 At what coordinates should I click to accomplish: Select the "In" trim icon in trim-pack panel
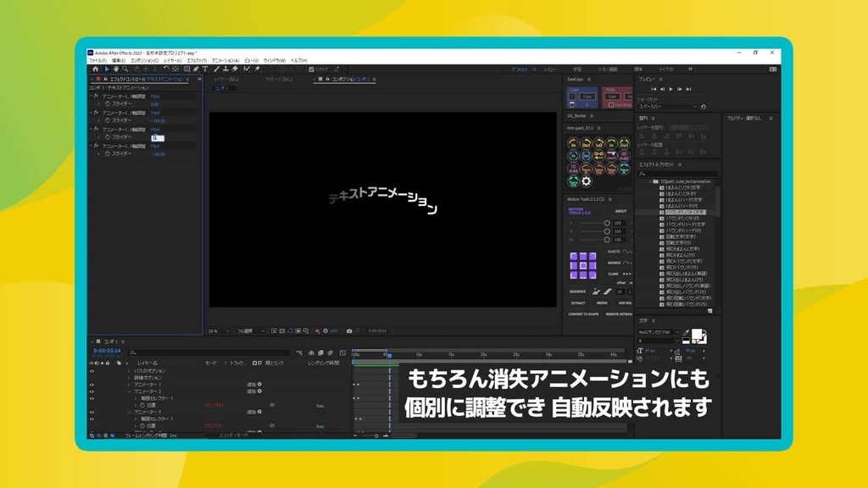[573, 143]
